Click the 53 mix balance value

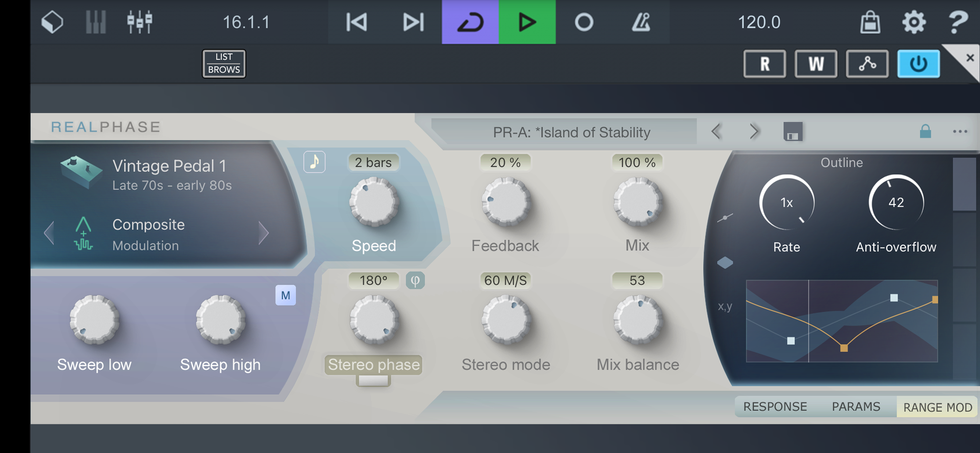[637, 280]
